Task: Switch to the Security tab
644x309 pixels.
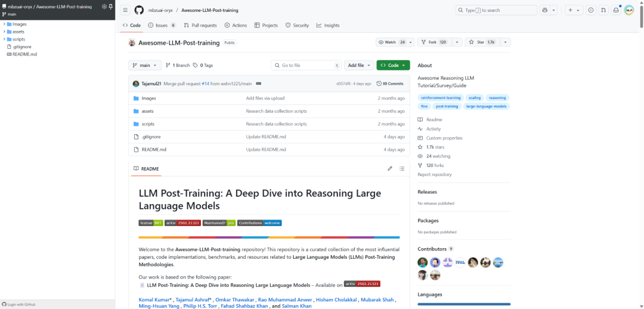Action: (297, 25)
